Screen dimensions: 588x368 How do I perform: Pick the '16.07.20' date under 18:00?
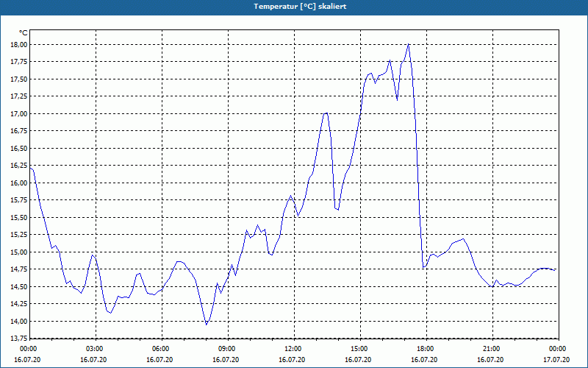tap(424, 360)
